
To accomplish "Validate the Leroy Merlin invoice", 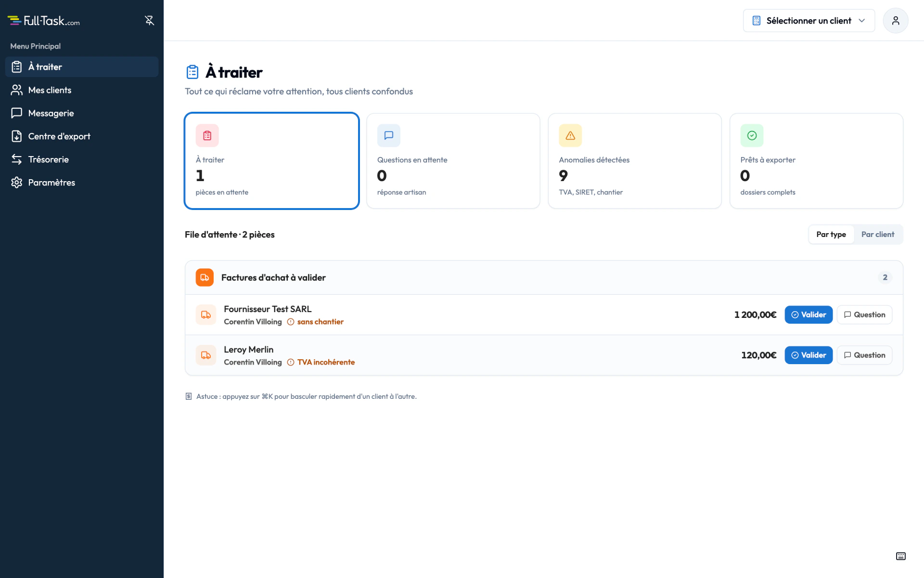I will [x=808, y=355].
